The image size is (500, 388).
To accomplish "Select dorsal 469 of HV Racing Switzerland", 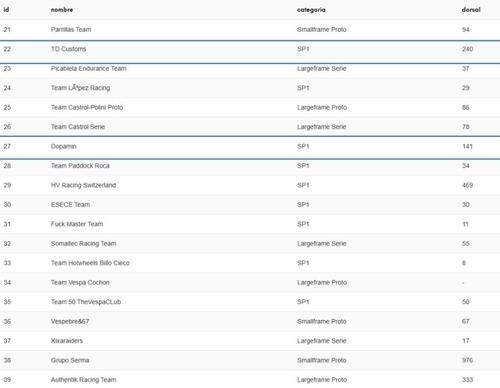I will pos(467,185).
